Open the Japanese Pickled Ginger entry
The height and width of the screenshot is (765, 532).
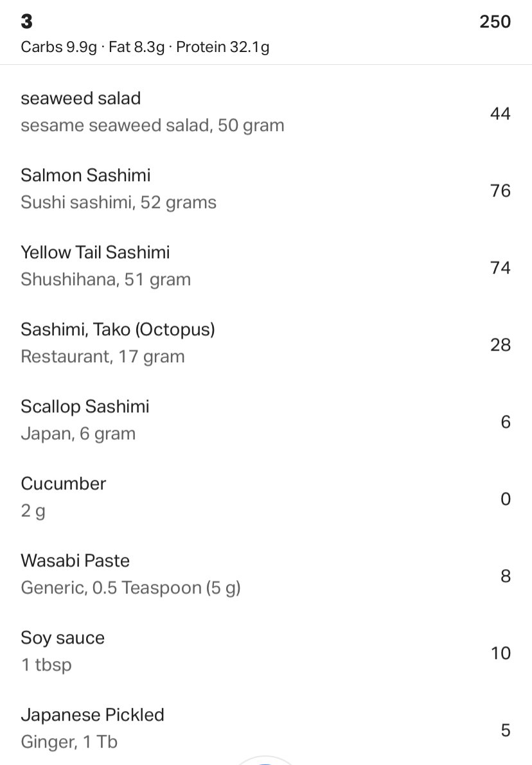(x=266, y=728)
